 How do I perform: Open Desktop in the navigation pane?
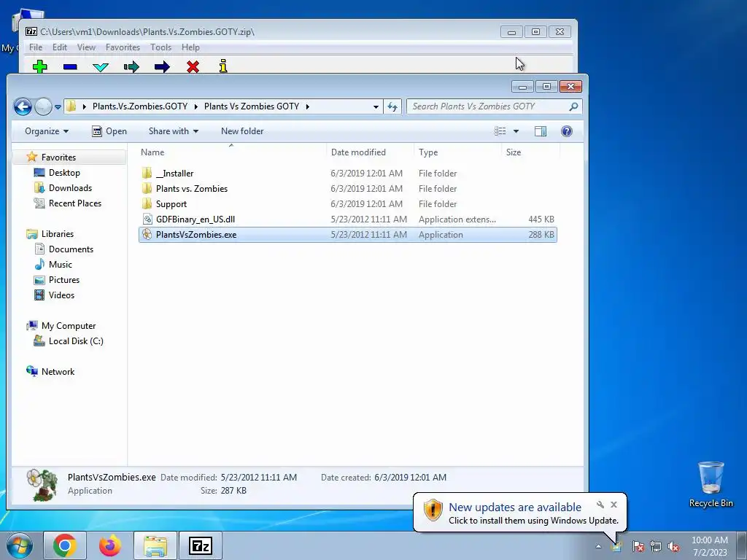[x=64, y=172]
